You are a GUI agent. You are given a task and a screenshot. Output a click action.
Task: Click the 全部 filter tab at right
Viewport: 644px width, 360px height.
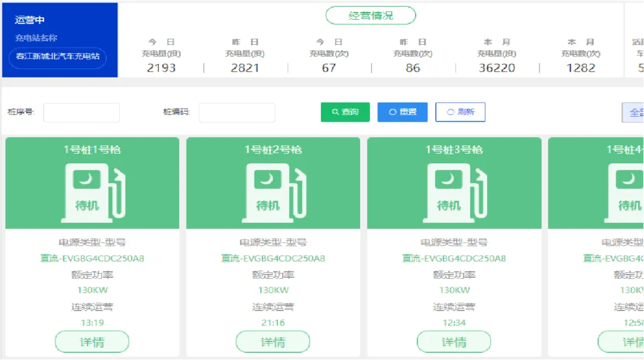pyautogui.click(x=633, y=113)
